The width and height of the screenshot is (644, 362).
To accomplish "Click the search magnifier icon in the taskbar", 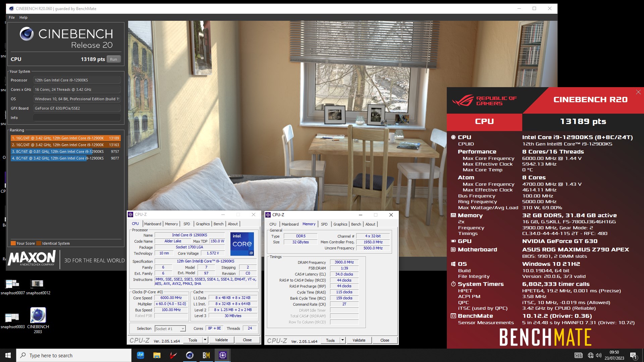I will [x=23, y=355].
